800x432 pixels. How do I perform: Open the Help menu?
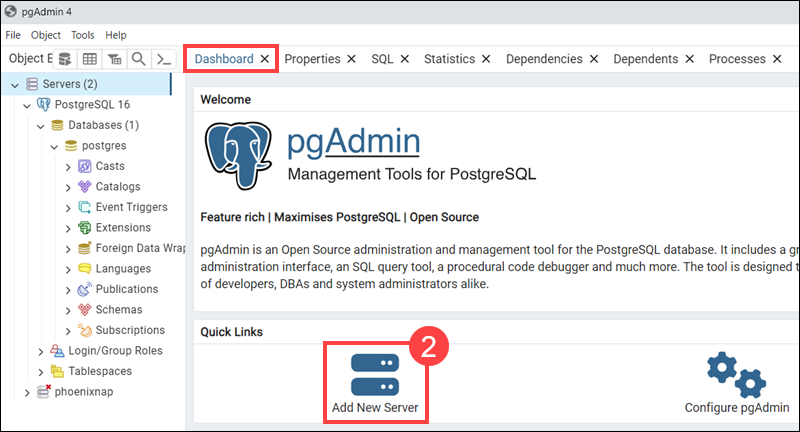(x=116, y=35)
